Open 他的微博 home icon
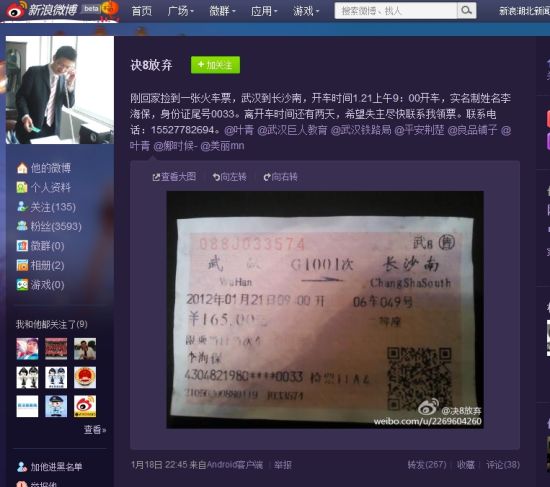The width and height of the screenshot is (550, 487). [22, 168]
